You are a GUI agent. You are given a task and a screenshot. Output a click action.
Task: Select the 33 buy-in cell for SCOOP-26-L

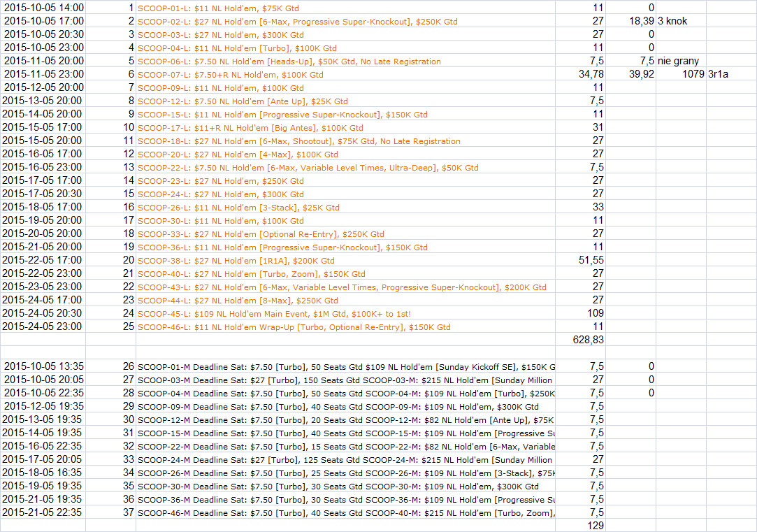click(x=581, y=207)
